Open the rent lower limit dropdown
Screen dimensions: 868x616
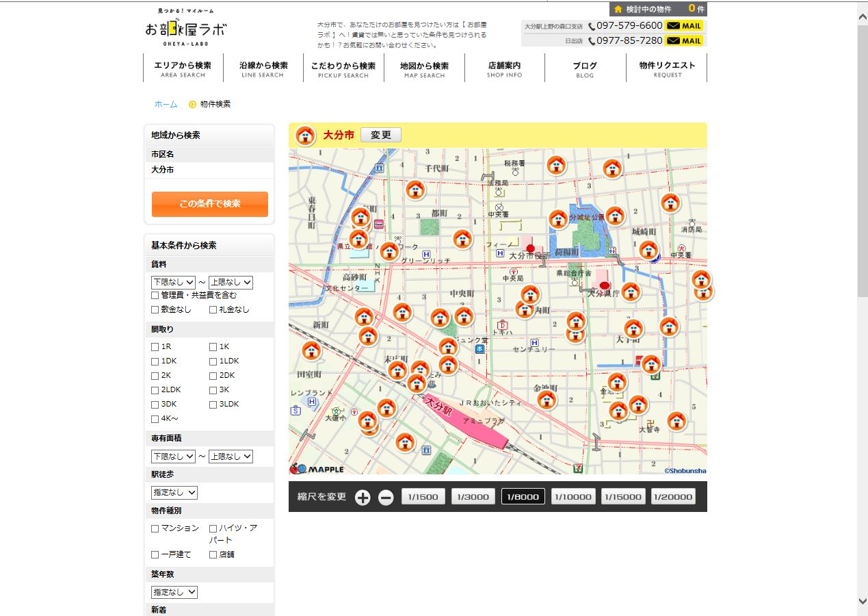(x=173, y=282)
